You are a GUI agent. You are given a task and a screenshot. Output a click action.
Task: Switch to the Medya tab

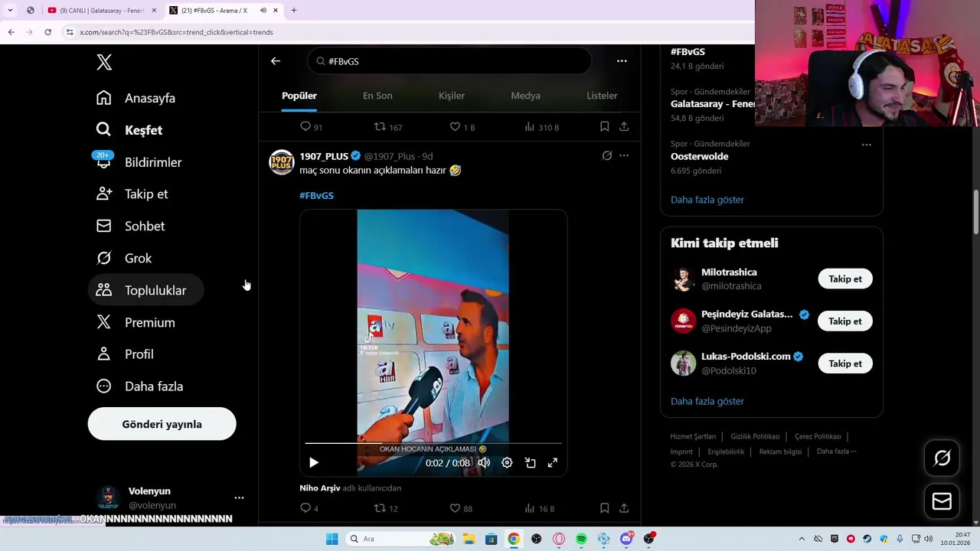pyautogui.click(x=525, y=96)
